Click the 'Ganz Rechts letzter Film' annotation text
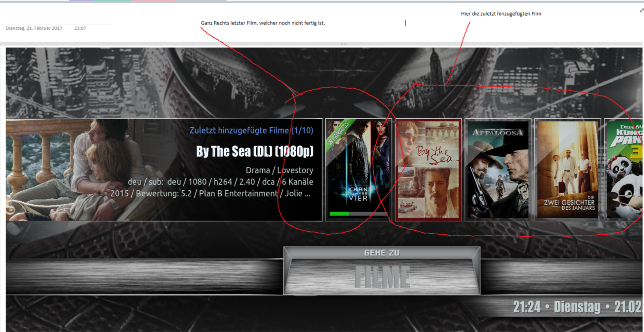Viewport: 644px width, 332px height. tap(263, 23)
